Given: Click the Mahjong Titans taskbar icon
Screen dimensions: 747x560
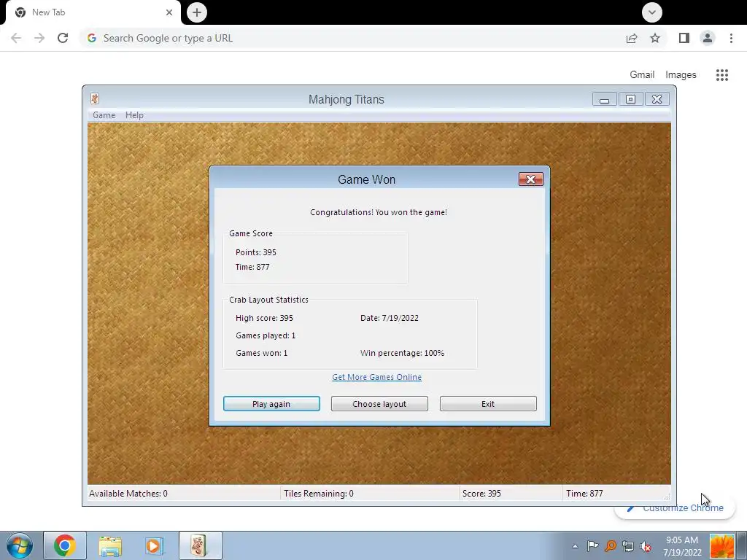Looking at the screenshot, I should coord(200,545).
